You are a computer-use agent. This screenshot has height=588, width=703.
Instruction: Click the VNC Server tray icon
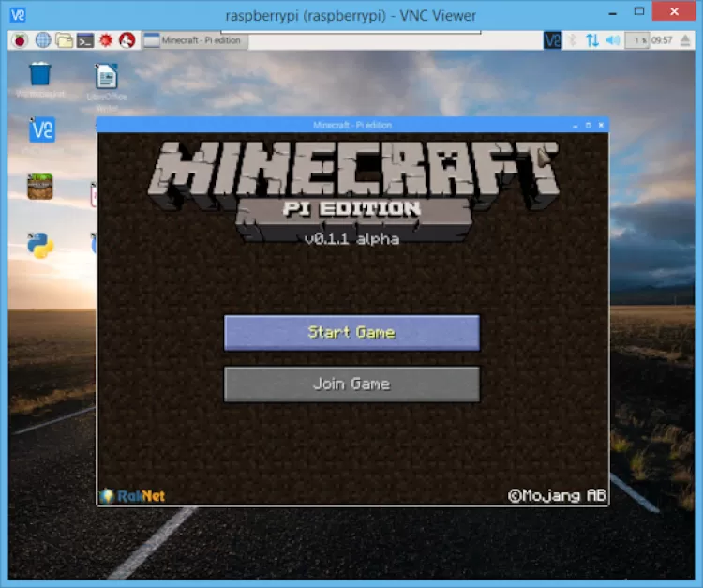point(552,40)
